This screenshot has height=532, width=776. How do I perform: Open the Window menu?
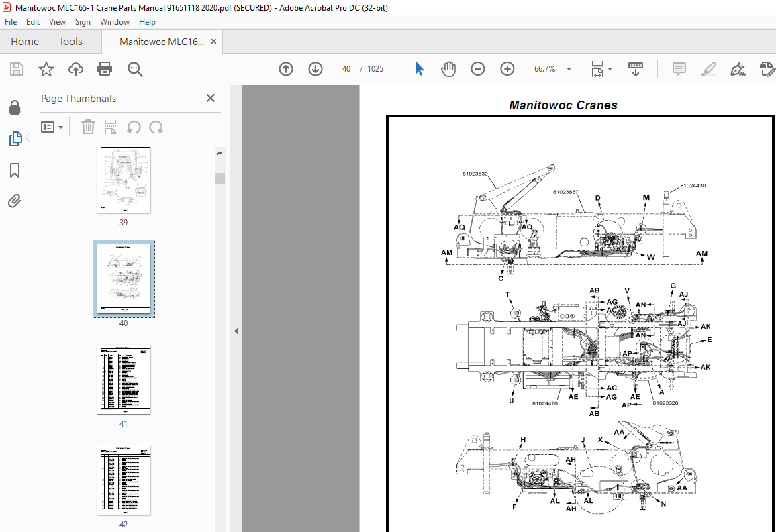coord(114,21)
